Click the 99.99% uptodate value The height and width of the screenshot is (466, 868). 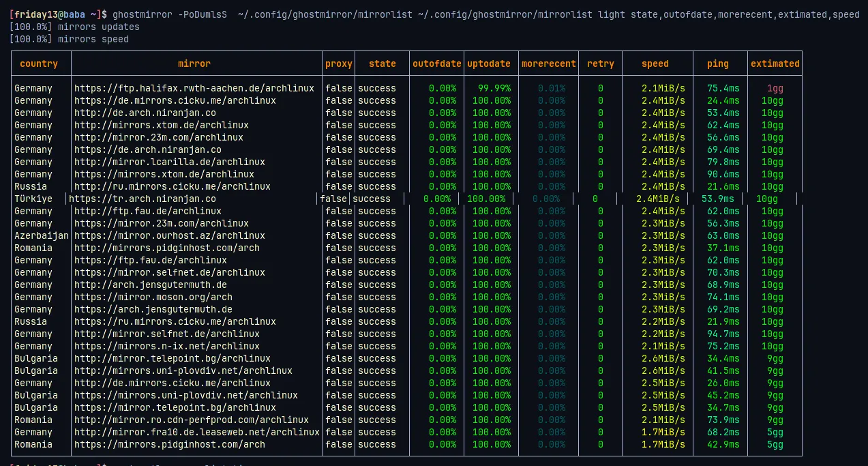[x=494, y=88]
